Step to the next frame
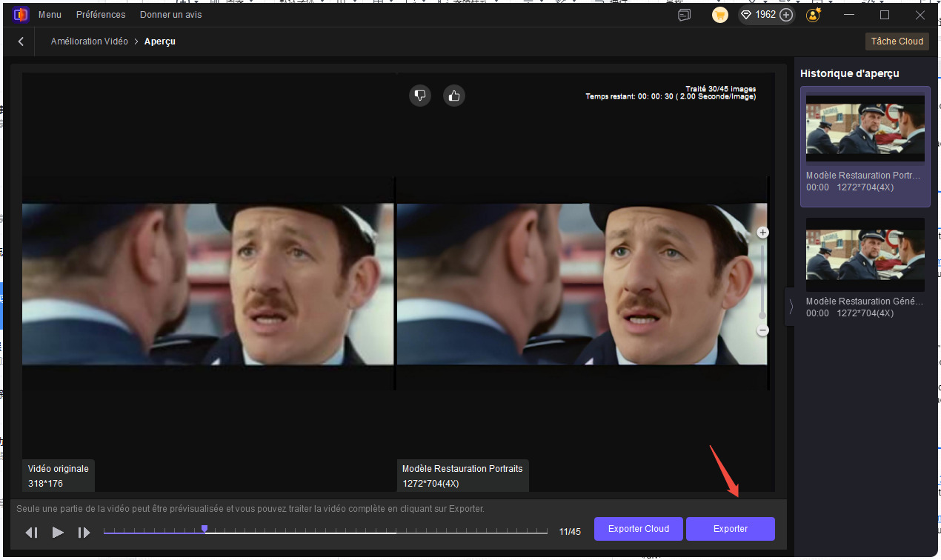 tap(84, 532)
